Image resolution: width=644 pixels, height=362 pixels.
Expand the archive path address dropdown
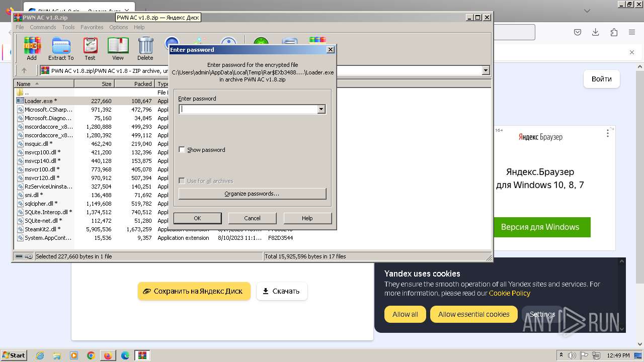click(x=486, y=70)
